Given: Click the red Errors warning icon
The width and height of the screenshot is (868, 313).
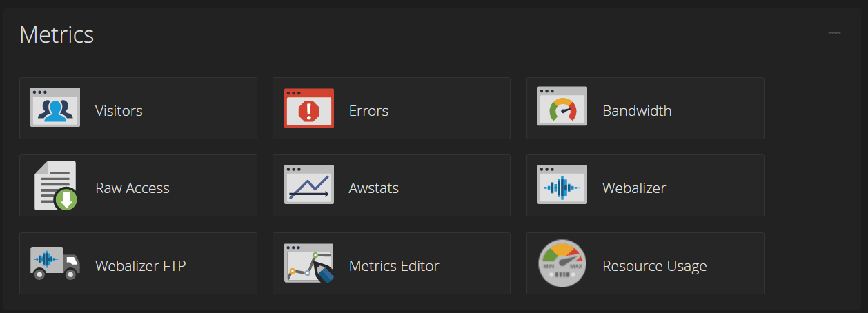Looking at the screenshot, I should (309, 108).
